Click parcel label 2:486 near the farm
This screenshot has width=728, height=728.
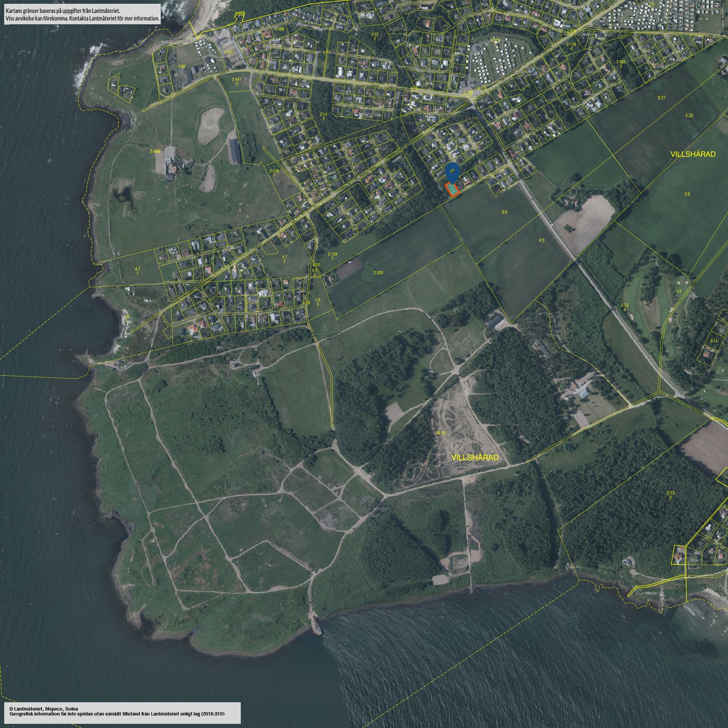click(x=155, y=151)
